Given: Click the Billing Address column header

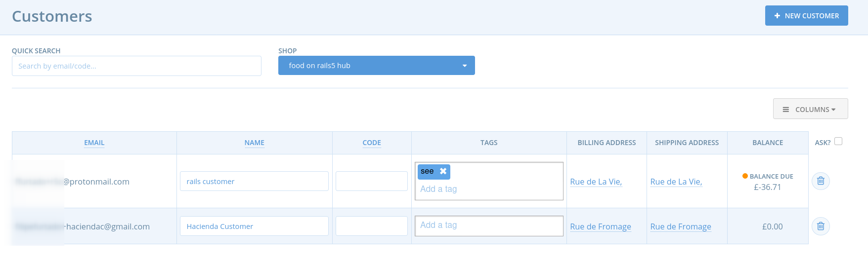Looking at the screenshot, I should click(607, 143).
